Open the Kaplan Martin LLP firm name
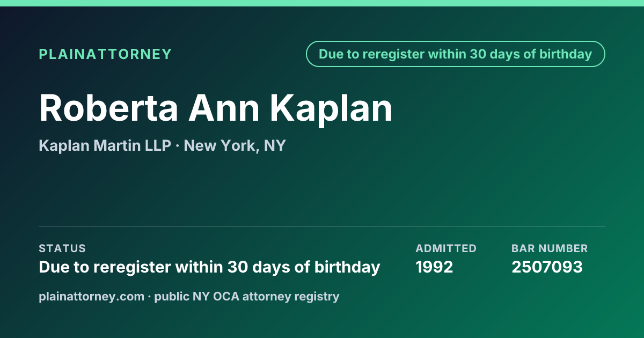The height and width of the screenshot is (338, 644). click(105, 145)
